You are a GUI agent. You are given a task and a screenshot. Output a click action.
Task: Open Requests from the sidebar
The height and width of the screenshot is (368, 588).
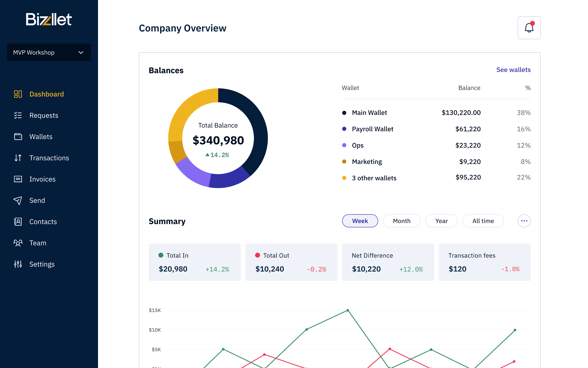[x=44, y=115]
